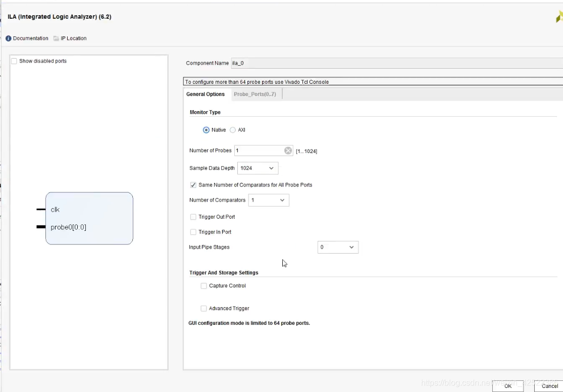Open the Input Pipe Stages dropdown
The image size is (563, 392).
pyautogui.click(x=338, y=247)
